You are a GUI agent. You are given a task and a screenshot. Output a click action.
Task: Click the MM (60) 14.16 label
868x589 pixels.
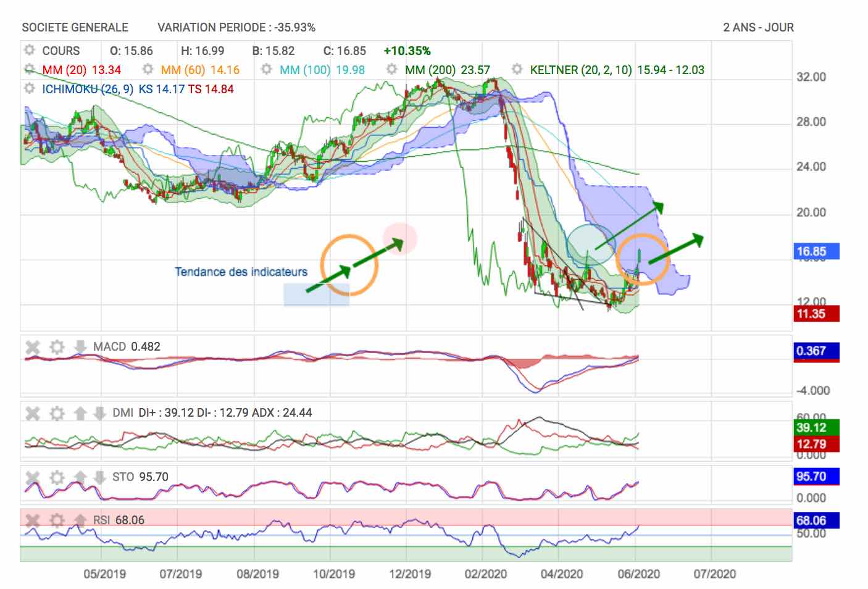pos(200,70)
